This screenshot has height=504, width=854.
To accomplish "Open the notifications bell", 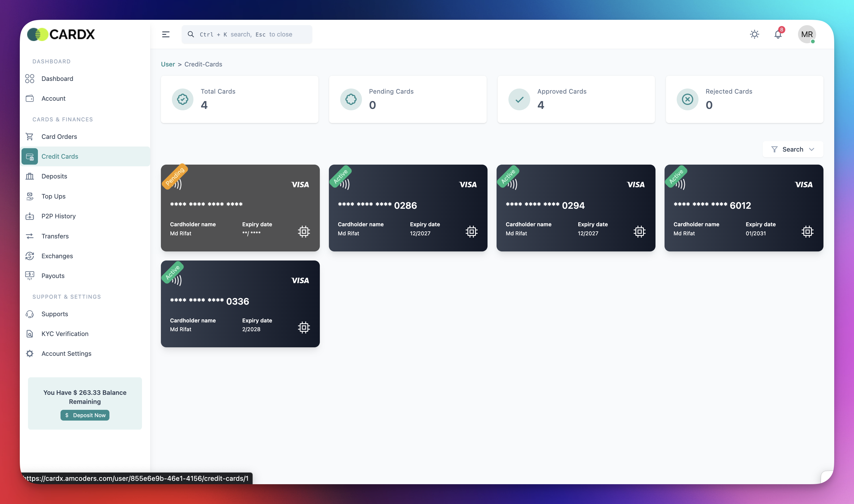I will click(778, 34).
